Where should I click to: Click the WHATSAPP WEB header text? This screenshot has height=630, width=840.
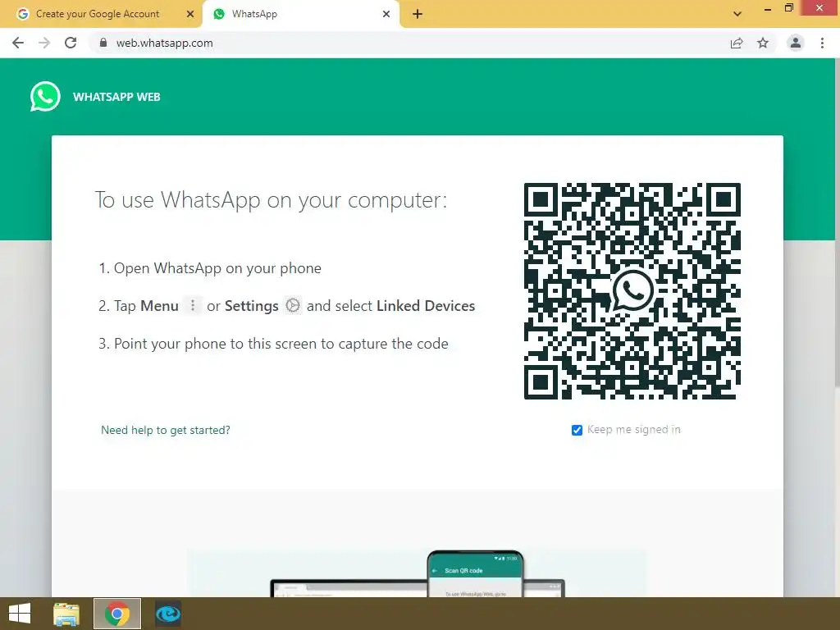116,97
